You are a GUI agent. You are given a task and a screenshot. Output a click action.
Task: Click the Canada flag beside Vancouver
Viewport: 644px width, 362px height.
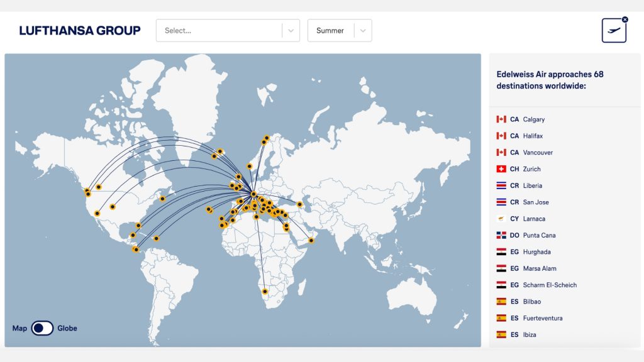click(501, 152)
